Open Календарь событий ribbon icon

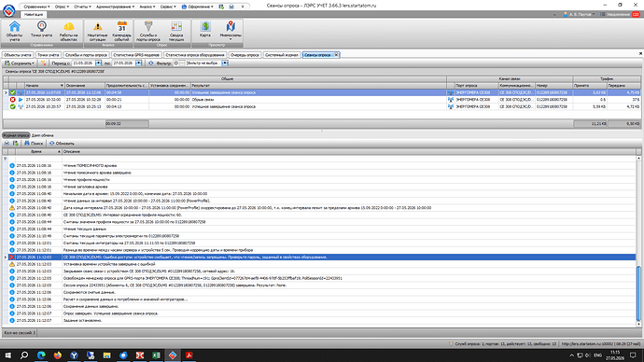[x=122, y=31]
